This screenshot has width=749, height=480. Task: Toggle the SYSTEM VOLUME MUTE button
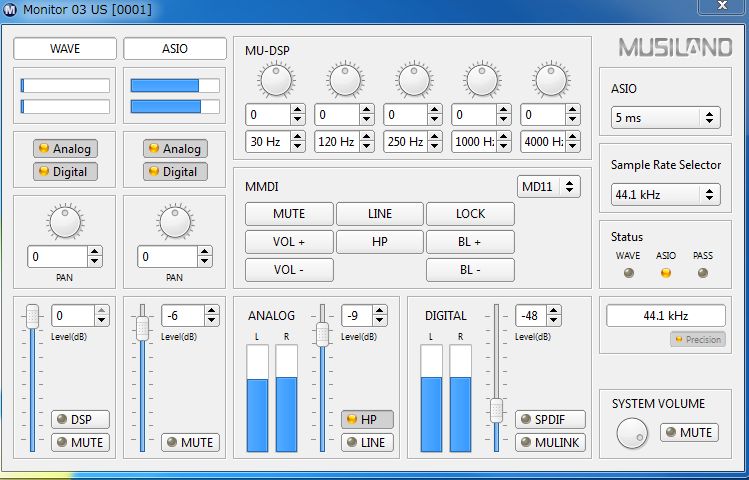pyautogui.click(x=689, y=432)
